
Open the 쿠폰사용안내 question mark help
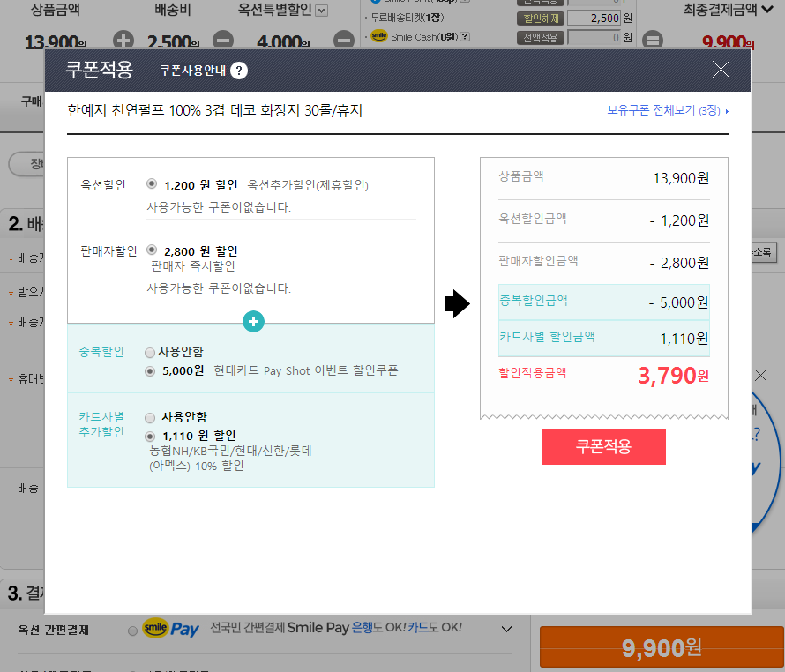[x=239, y=71]
